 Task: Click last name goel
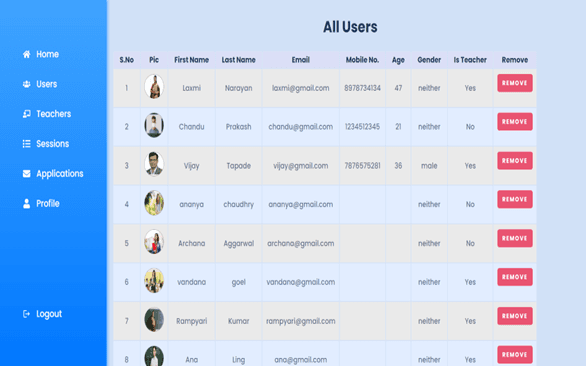point(238,282)
